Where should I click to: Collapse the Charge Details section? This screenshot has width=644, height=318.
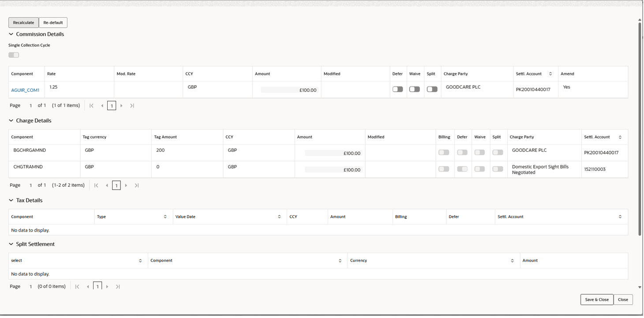11,120
